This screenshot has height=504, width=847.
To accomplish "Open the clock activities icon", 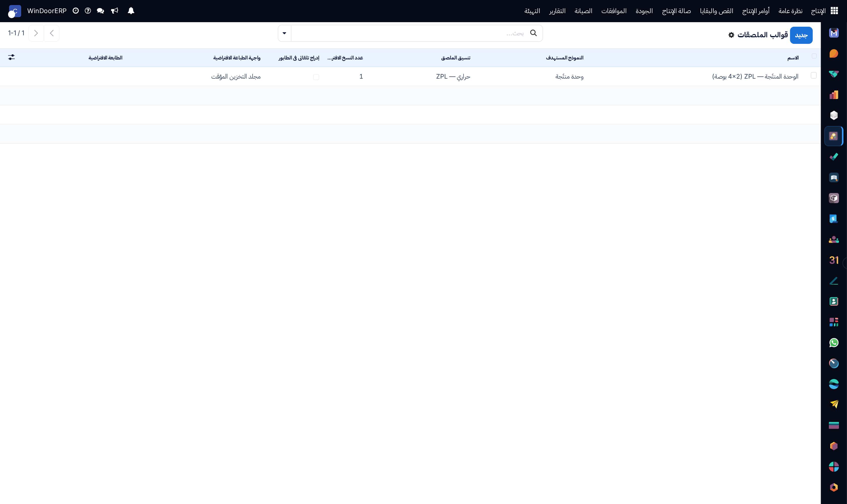I will 76,11.
